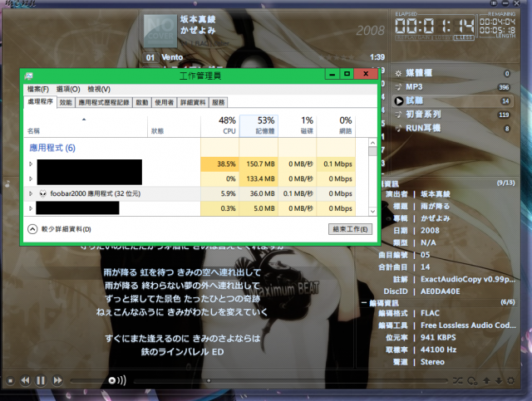Click the elapsed time display
532x401 pixels.
click(x=434, y=26)
